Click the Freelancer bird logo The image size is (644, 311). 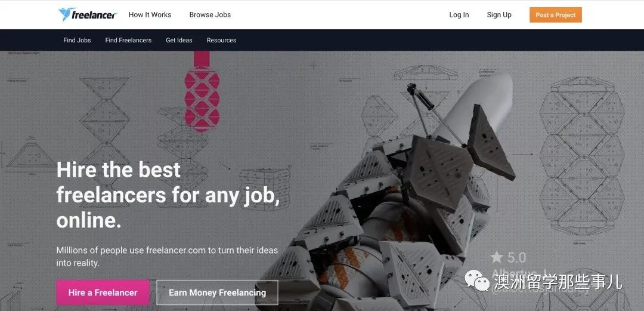coord(88,14)
